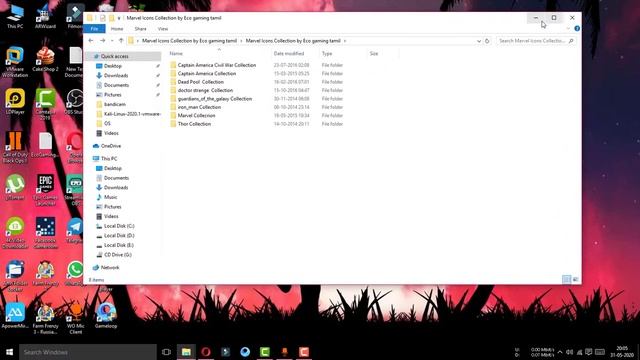
Task: Expand the ribbon with the chevron
Action: [x=568, y=29]
